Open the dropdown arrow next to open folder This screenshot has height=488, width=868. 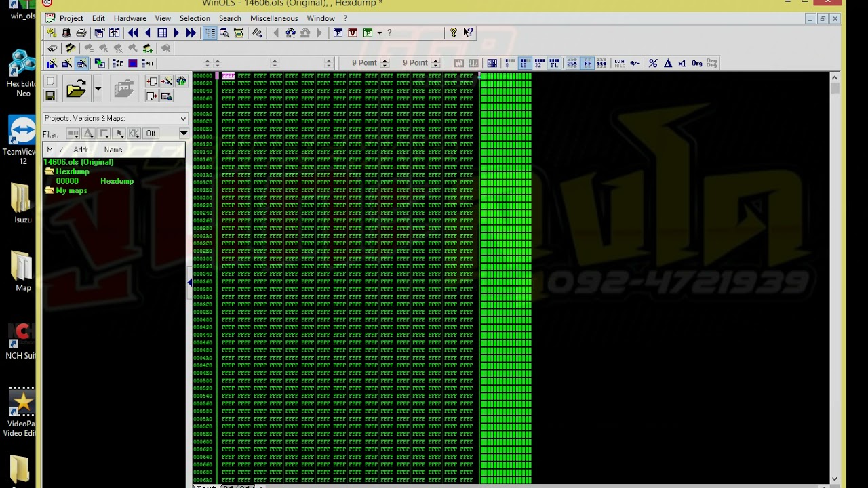coord(98,89)
